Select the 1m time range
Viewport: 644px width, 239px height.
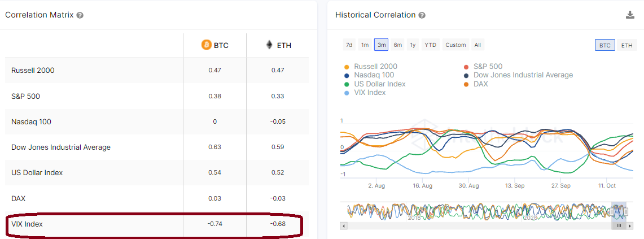point(365,45)
